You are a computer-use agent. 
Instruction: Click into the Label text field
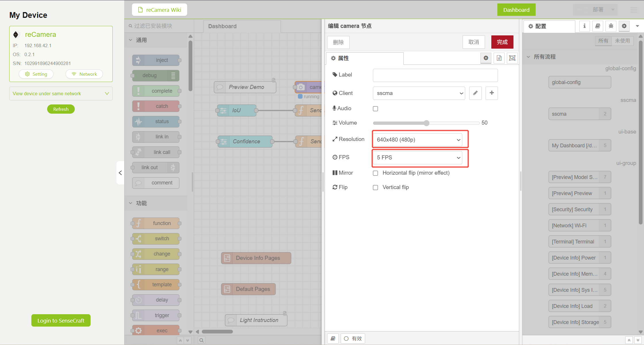point(435,75)
